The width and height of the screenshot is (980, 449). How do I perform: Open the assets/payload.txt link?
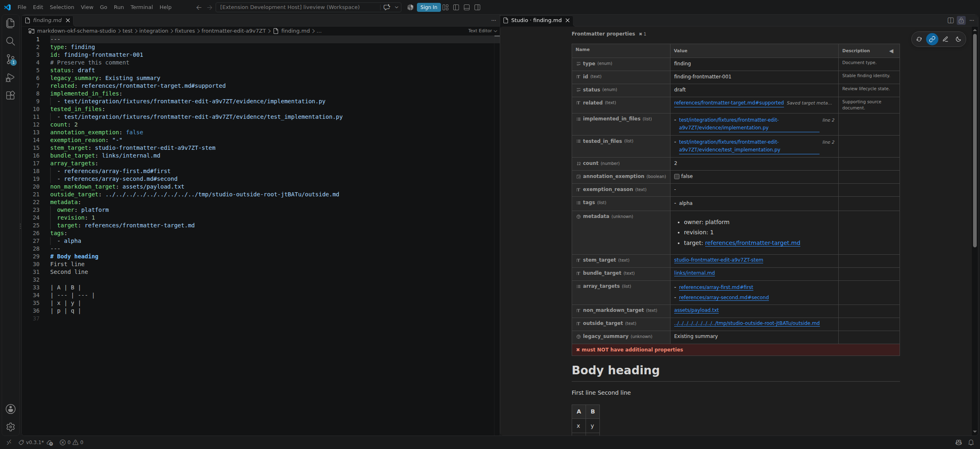pos(696,310)
